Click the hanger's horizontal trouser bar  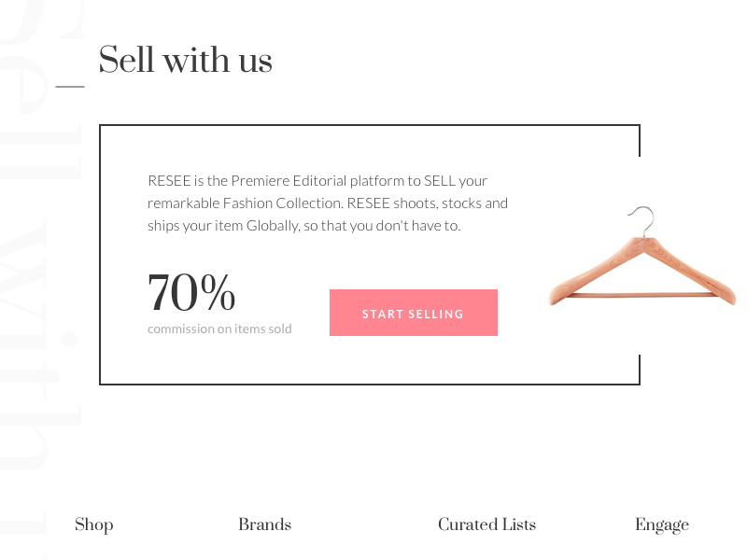click(x=642, y=295)
